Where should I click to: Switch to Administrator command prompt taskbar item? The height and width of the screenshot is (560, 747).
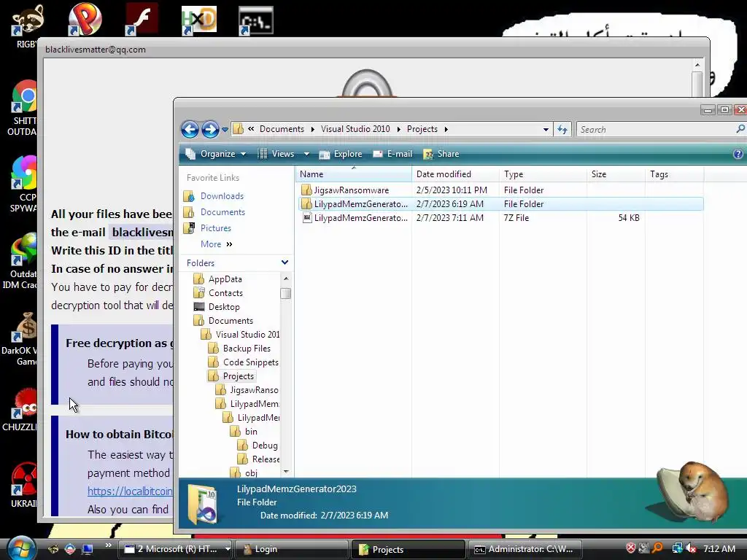tap(525, 549)
